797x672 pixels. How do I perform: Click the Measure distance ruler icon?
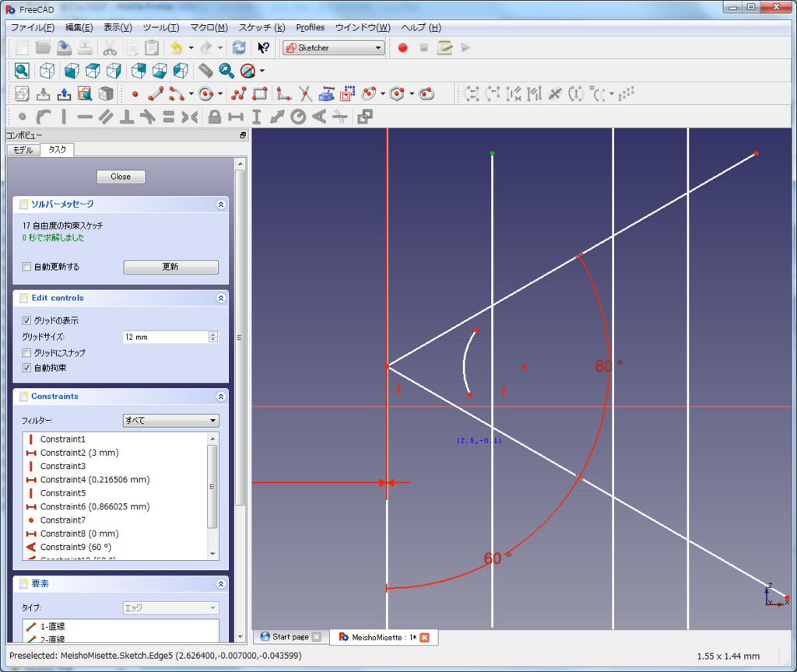pos(205,71)
